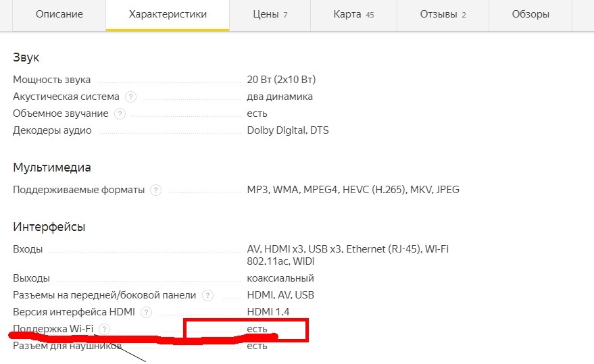Viewport: 594px width, 364px height.
Task: Show hint for Поддерживаемые форматы
Action: pos(155,190)
